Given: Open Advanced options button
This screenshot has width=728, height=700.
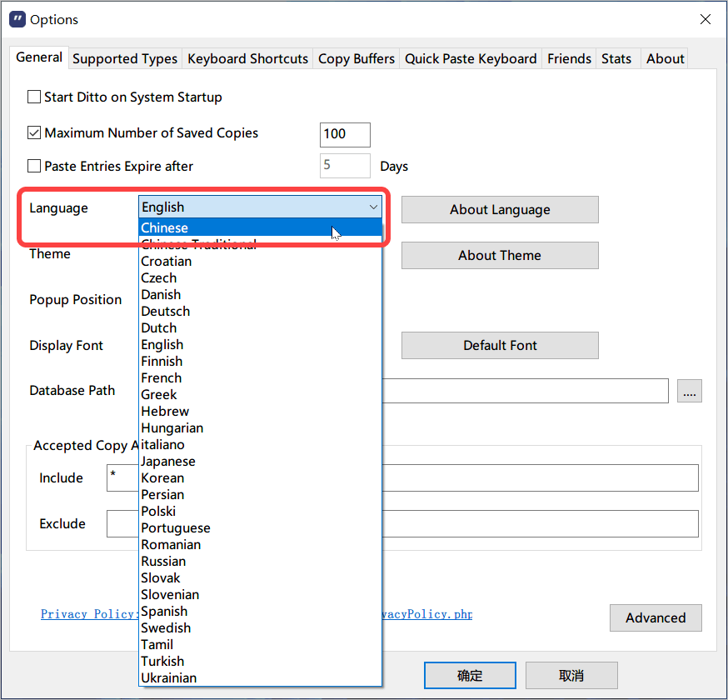Looking at the screenshot, I should pos(656,617).
